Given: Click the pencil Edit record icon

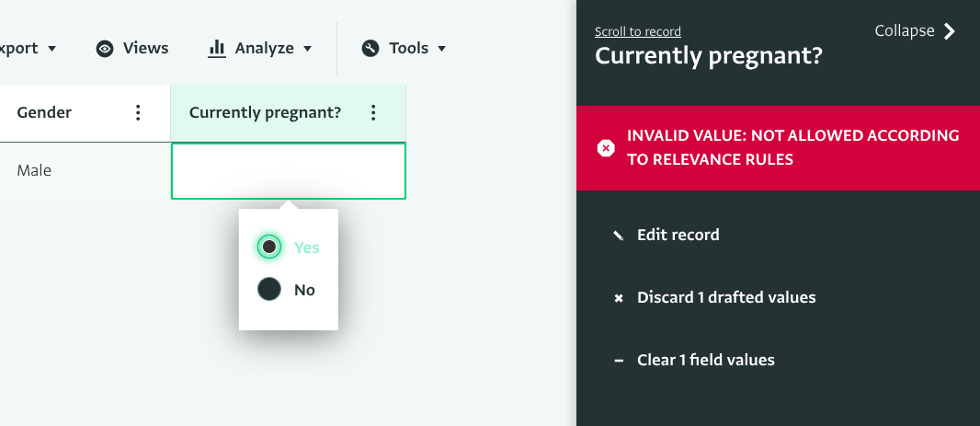Looking at the screenshot, I should 619,236.
